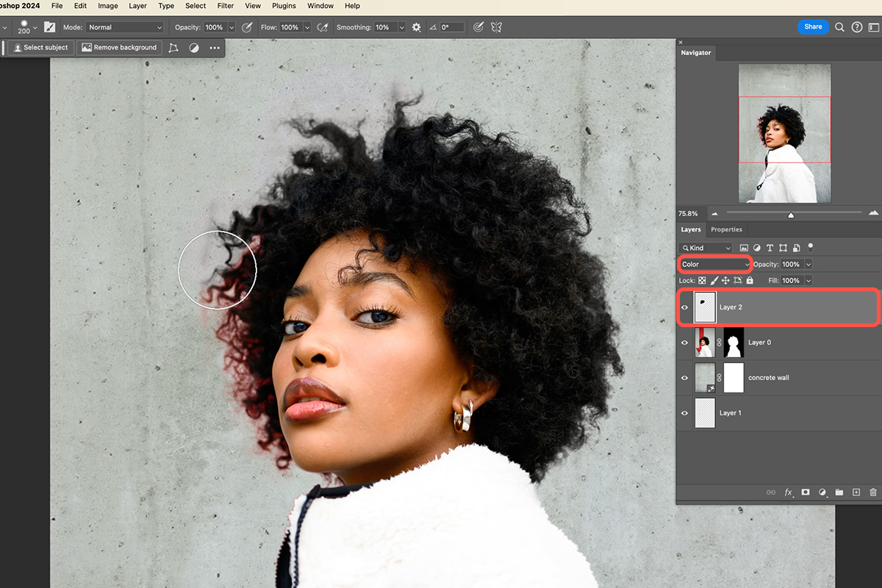
Task: Create a new layer in the Layers panel
Action: coord(856,492)
